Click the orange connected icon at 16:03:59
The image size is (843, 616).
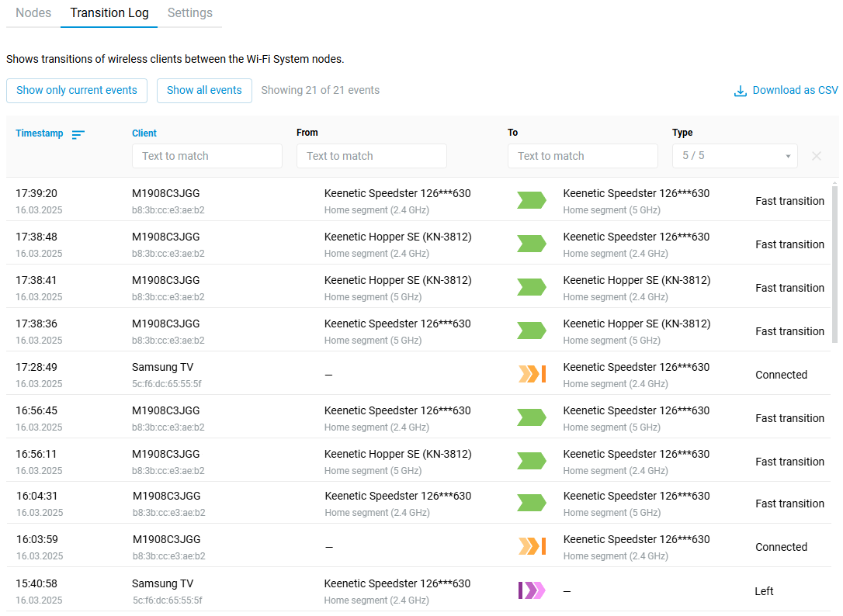click(x=532, y=547)
